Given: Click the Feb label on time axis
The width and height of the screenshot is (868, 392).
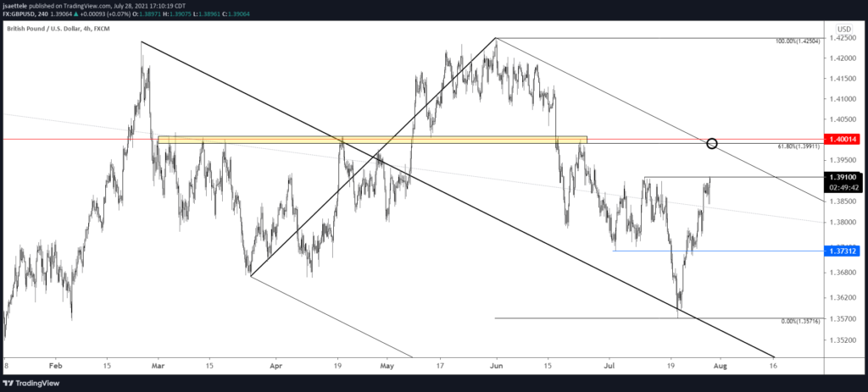Looking at the screenshot, I should [54, 366].
